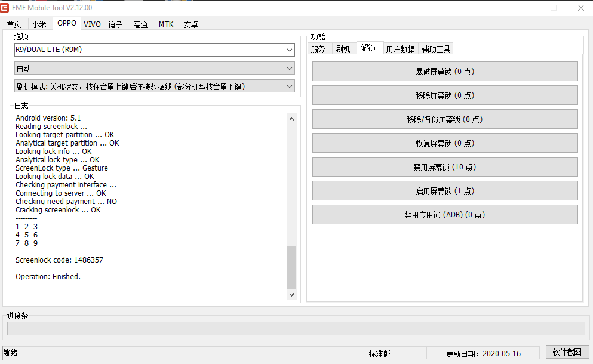Expand the 刷机模式 connection mode dropdown

154,87
